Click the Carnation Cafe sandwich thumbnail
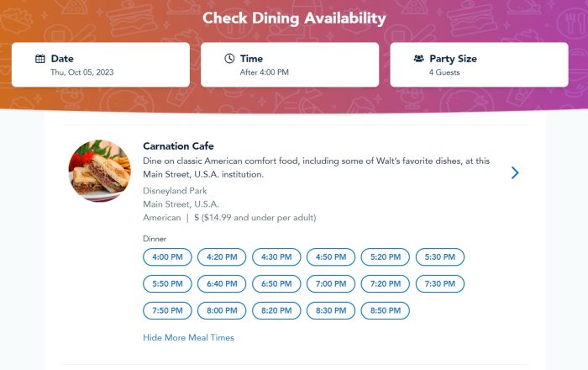 point(99,171)
